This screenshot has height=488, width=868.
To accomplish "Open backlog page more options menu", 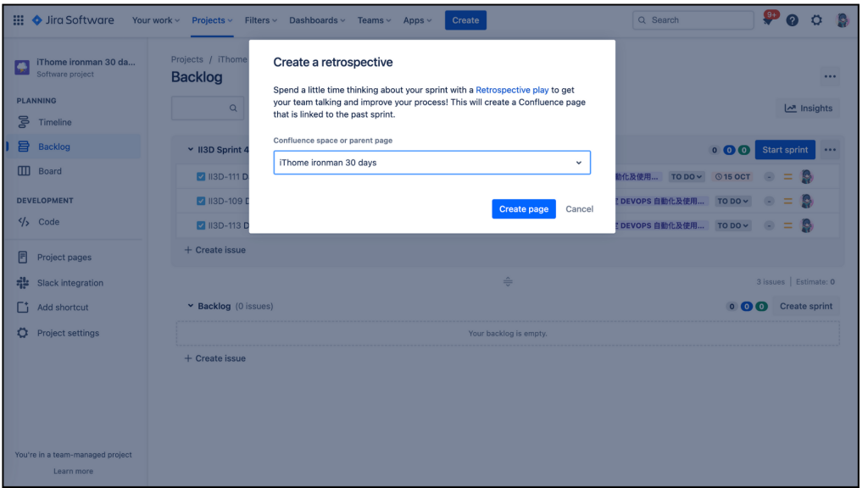I will [829, 76].
